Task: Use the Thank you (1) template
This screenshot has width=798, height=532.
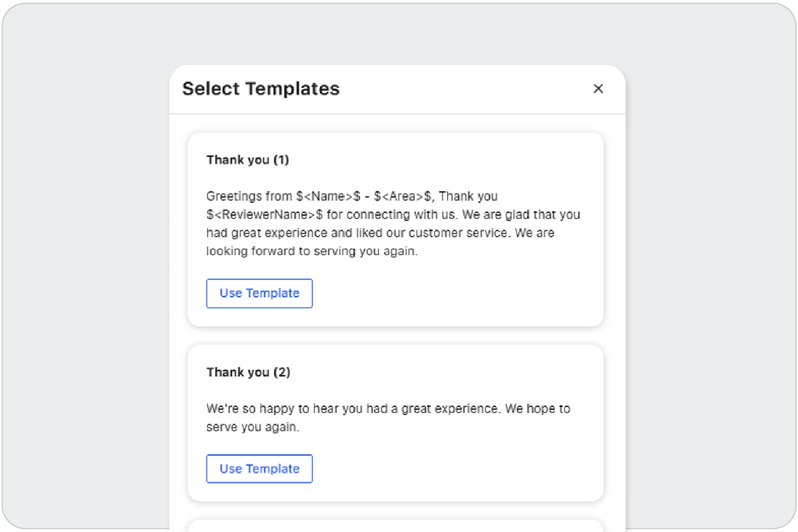Action: (259, 293)
